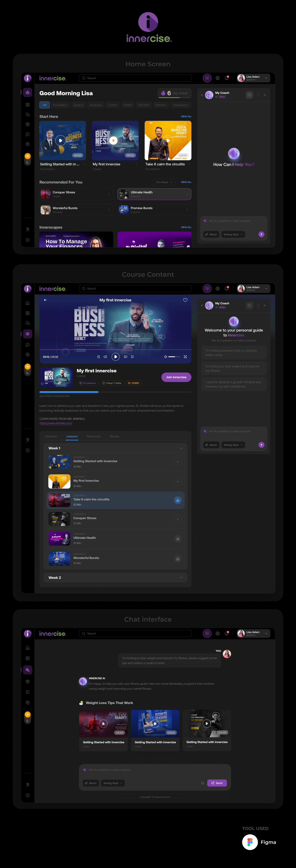
Task: Click the fire icon beside 6 day streak
Action: click(163, 93)
